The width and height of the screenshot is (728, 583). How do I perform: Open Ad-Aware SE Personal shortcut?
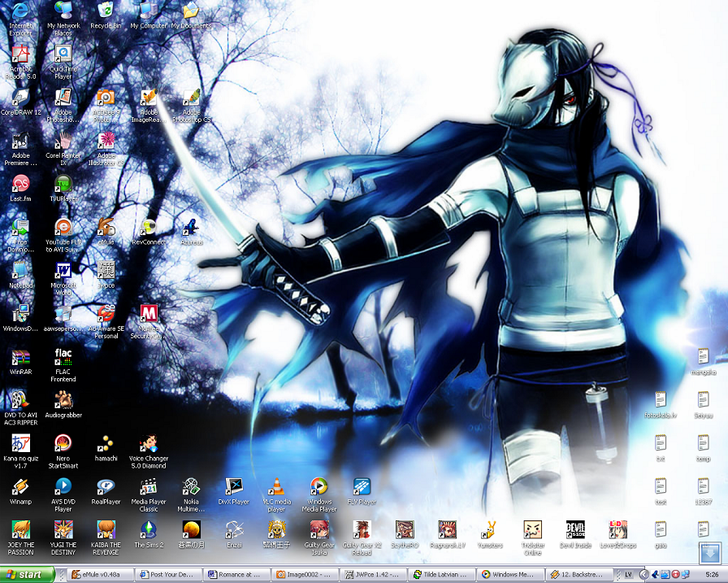106,314
